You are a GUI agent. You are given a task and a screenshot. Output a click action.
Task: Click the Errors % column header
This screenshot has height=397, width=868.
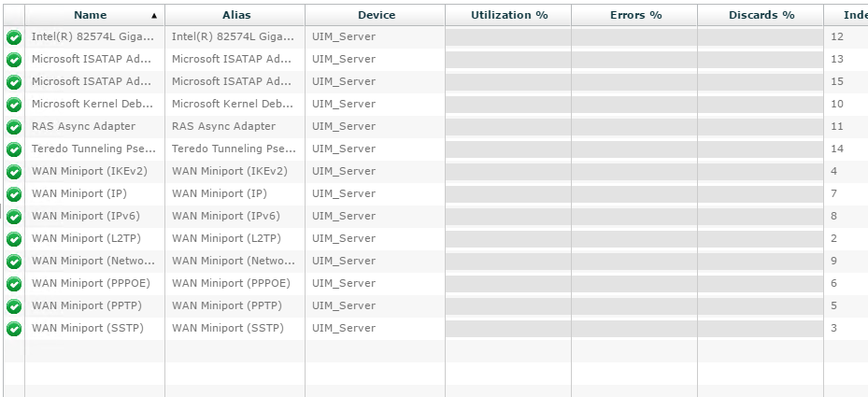click(636, 15)
